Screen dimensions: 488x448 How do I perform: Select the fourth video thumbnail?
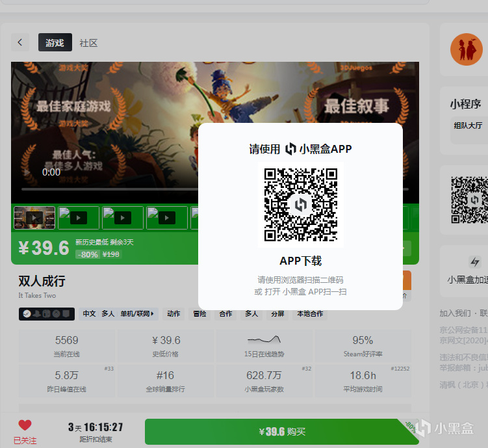click(x=167, y=218)
